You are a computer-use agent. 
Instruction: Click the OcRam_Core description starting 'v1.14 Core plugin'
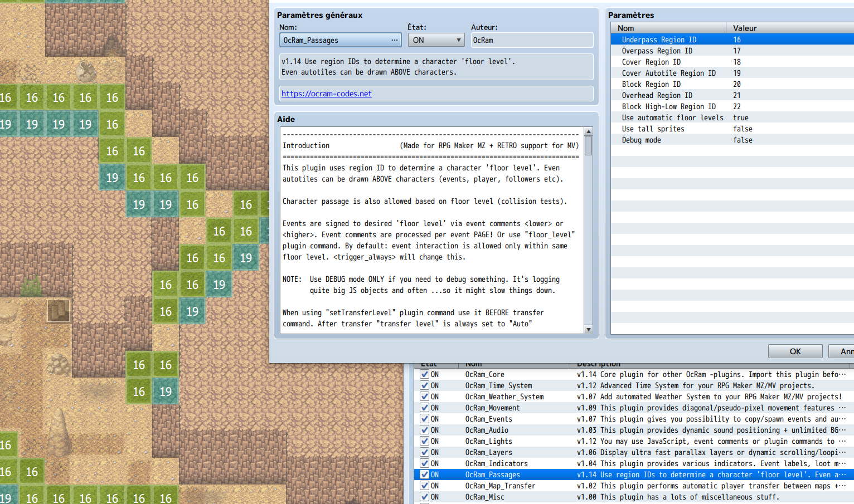[x=711, y=374]
